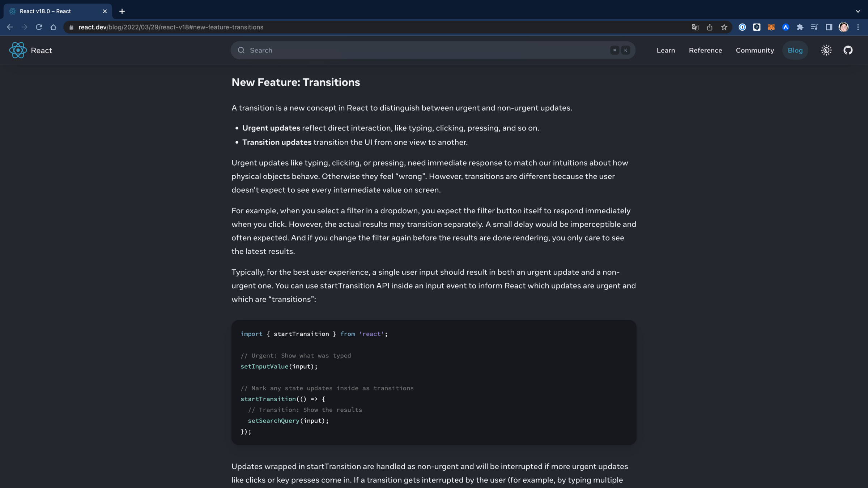Open the Extensions puzzle icon
The width and height of the screenshot is (868, 488).
point(800,27)
